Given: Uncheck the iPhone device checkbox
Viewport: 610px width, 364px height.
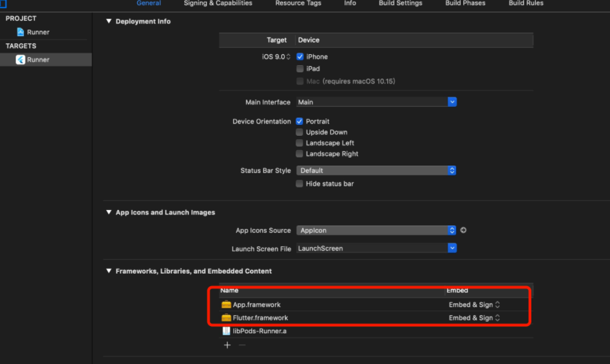Looking at the screenshot, I should [x=300, y=57].
